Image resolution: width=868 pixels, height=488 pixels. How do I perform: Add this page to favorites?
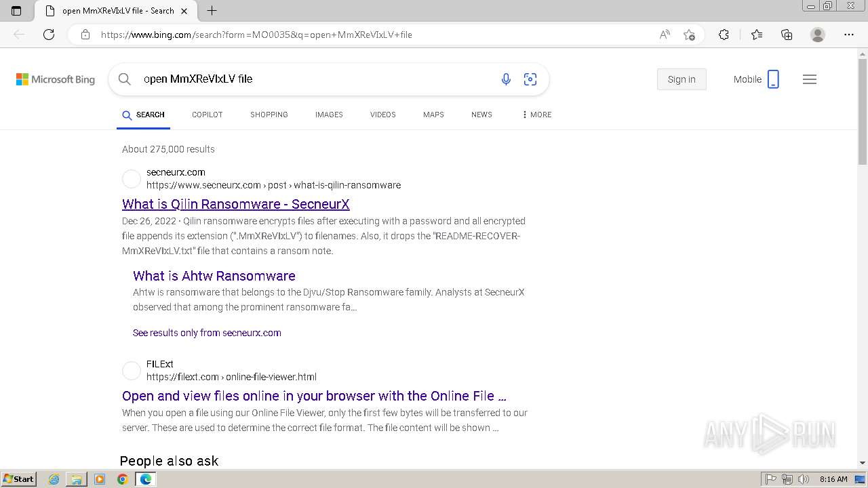pyautogui.click(x=690, y=35)
